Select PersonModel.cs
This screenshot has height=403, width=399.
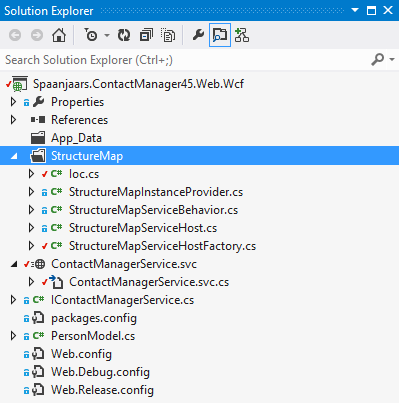pyautogui.click(x=93, y=336)
